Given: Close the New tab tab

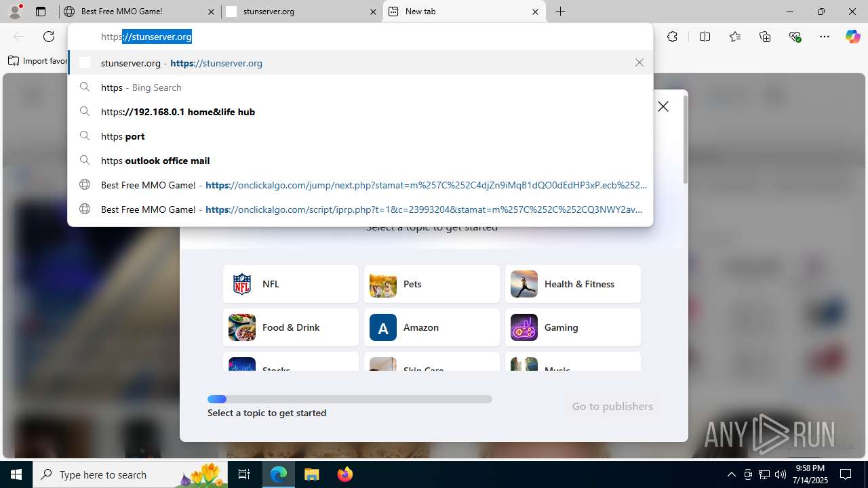Looking at the screenshot, I should click(535, 12).
